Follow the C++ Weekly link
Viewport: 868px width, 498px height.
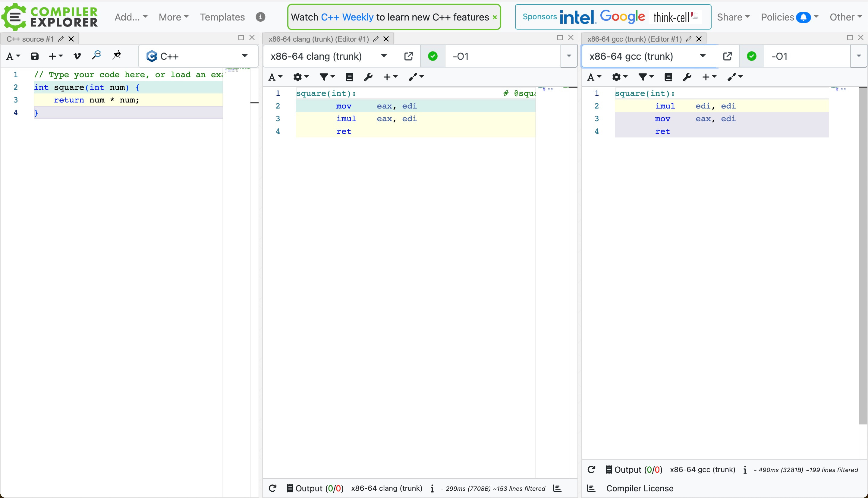click(x=347, y=17)
